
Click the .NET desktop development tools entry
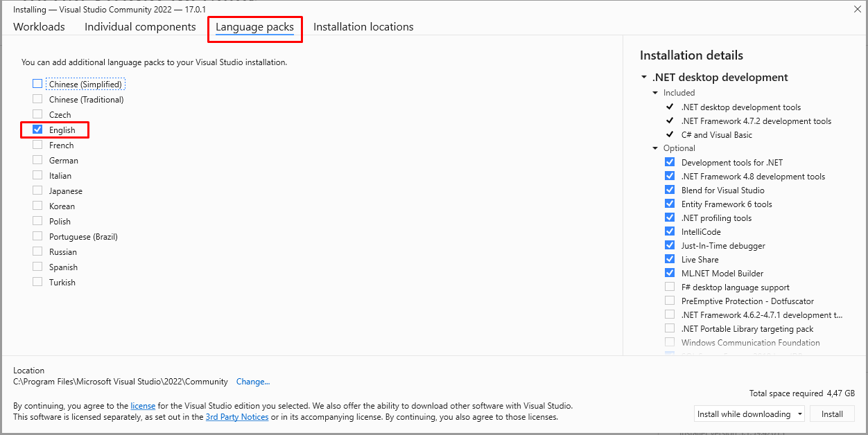tap(741, 107)
